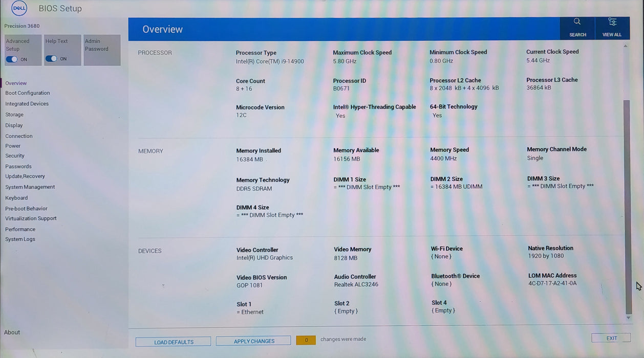This screenshot has height=358, width=644.
Task: Click the 5.80 GHz maximum clock value
Action: click(x=345, y=61)
